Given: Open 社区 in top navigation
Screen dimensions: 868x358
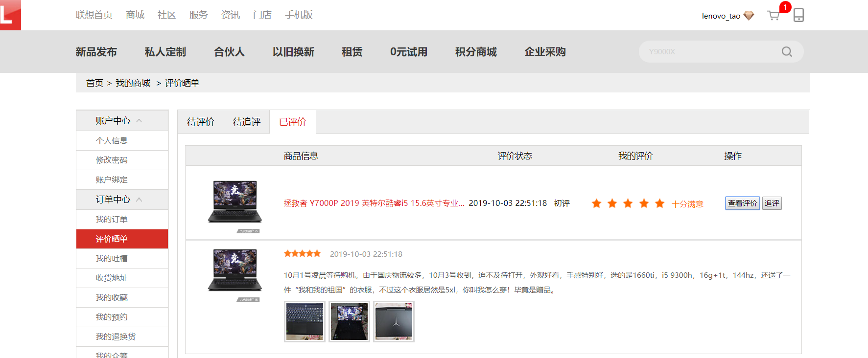Looking at the screenshot, I should coord(166,15).
